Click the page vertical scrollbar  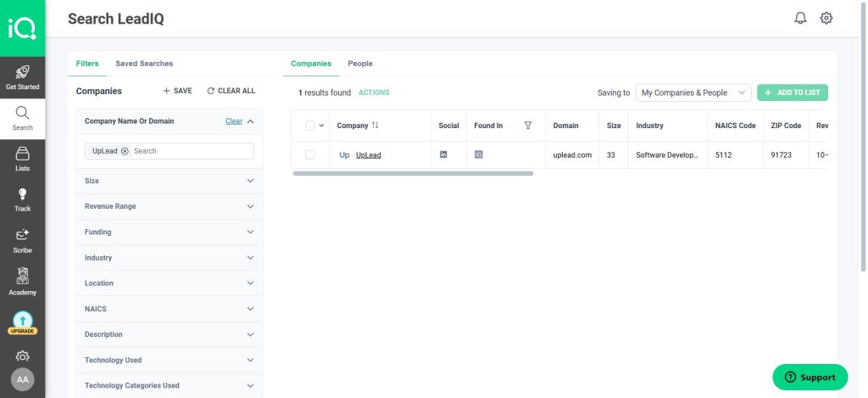pyautogui.click(x=864, y=138)
